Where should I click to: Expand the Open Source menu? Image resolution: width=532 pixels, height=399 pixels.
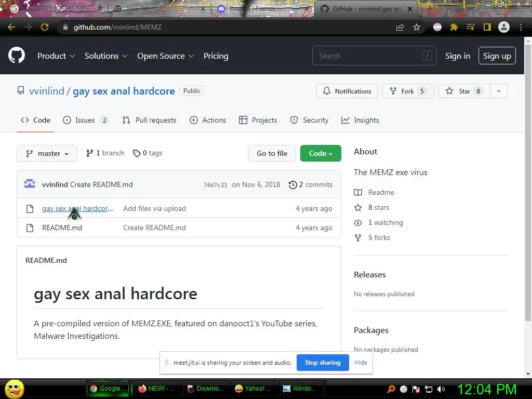[166, 56]
